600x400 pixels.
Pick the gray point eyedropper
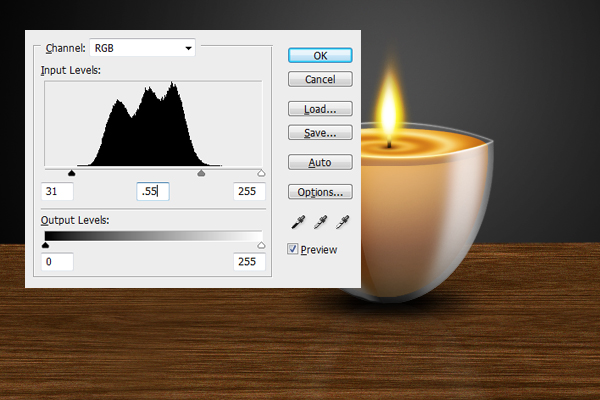click(321, 222)
